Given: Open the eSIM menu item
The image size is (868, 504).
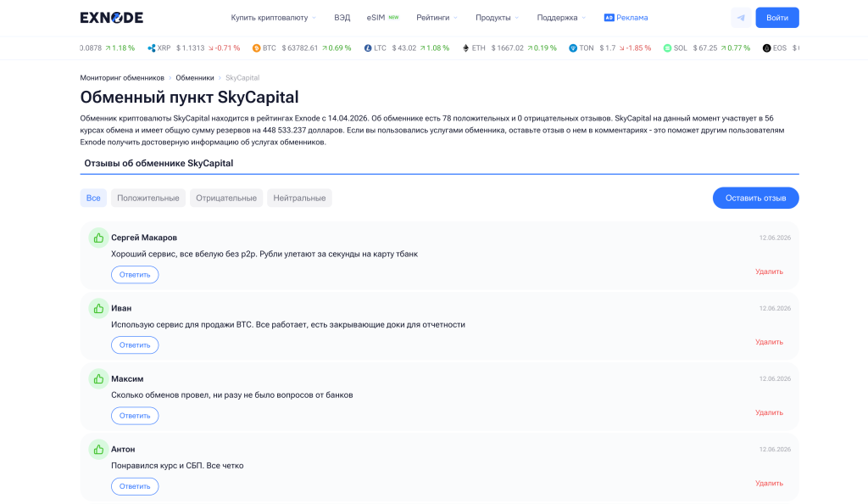Looking at the screenshot, I should [382, 18].
